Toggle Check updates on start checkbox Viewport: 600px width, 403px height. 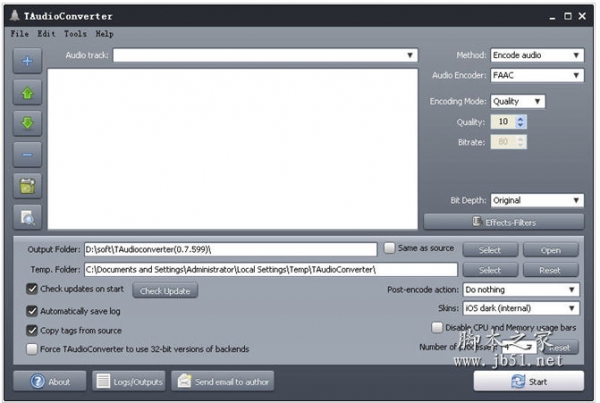tap(32, 289)
